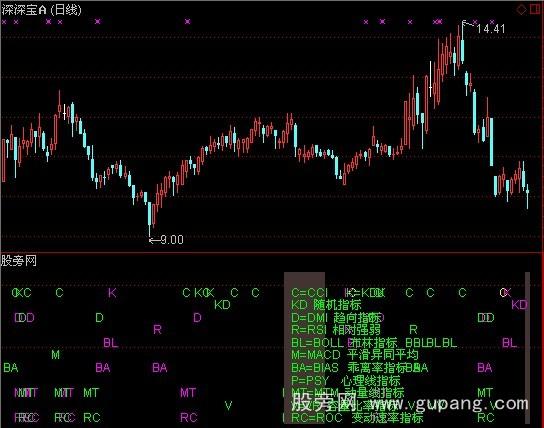This screenshot has height=428, width=544.
Task: Click the legend line KD 随机指标
Action: point(326,305)
